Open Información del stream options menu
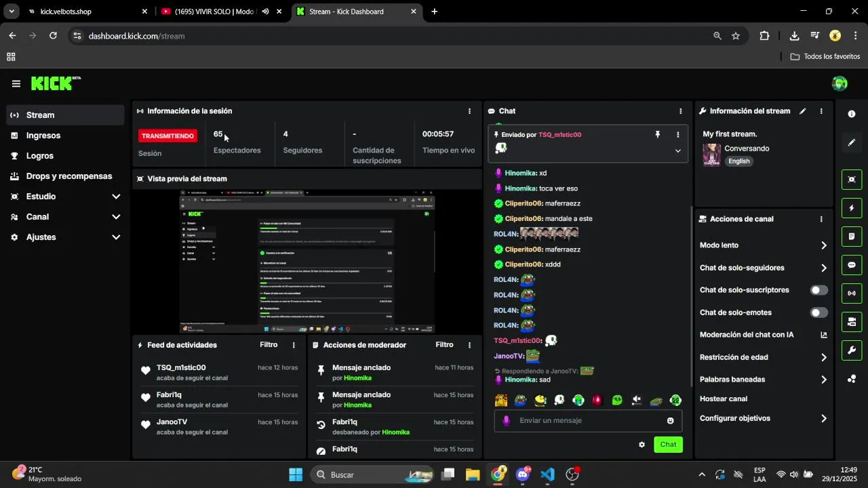The image size is (868, 488). (x=821, y=111)
